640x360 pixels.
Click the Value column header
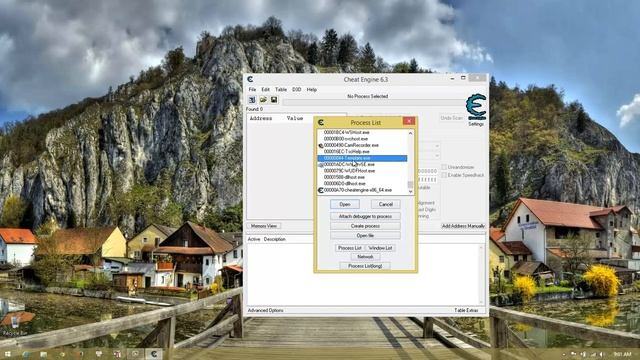(295, 118)
